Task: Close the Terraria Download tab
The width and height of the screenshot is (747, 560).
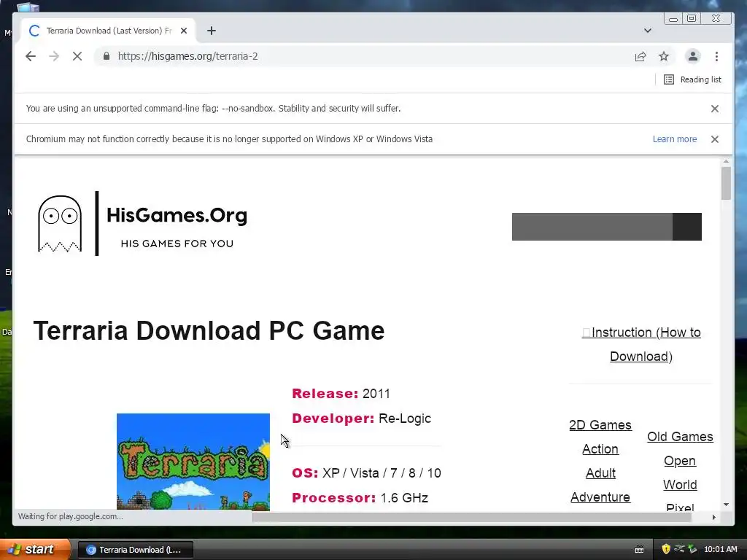Action: 184,31
